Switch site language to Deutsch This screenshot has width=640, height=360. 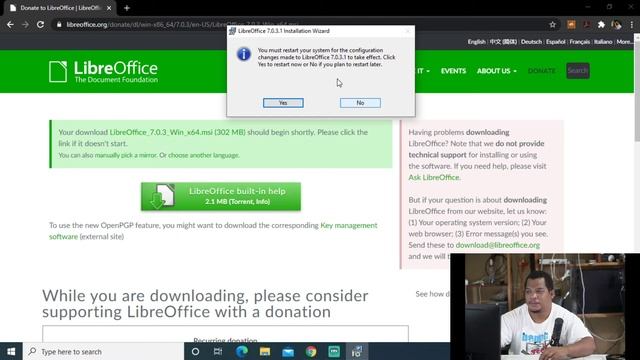tap(531, 42)
